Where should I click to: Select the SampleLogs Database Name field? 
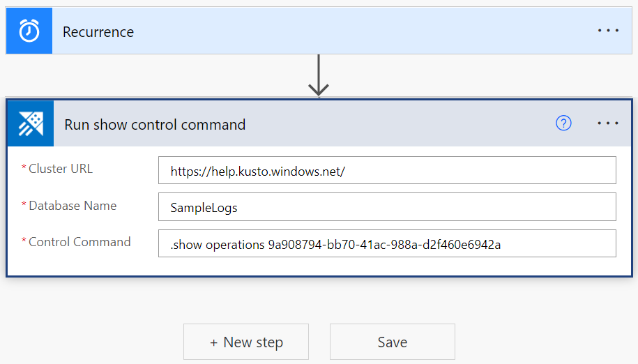[387, 207]
